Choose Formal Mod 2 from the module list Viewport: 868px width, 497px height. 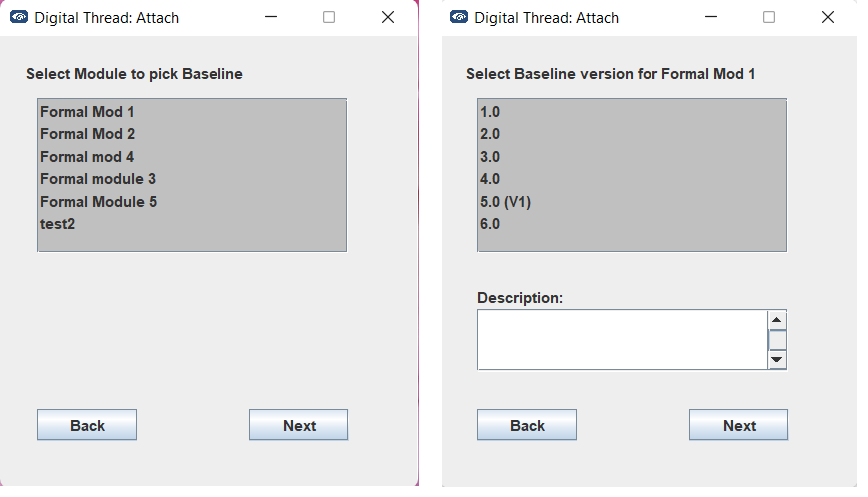[87, 134]
